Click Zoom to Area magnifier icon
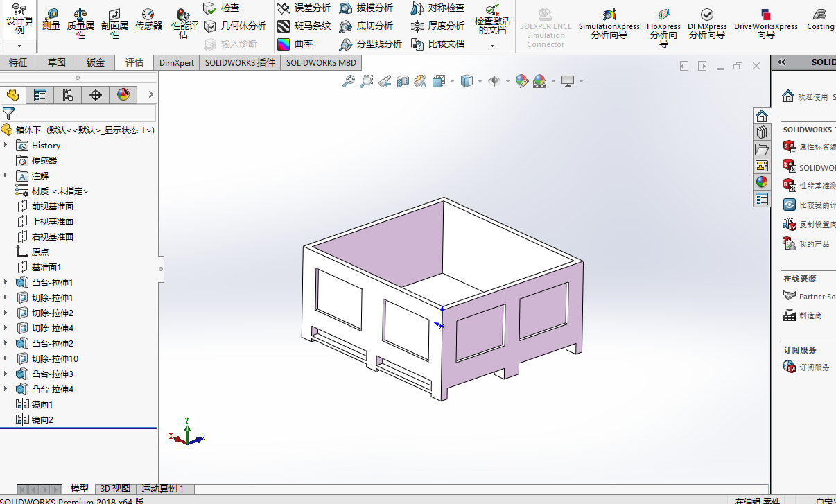 367,81
